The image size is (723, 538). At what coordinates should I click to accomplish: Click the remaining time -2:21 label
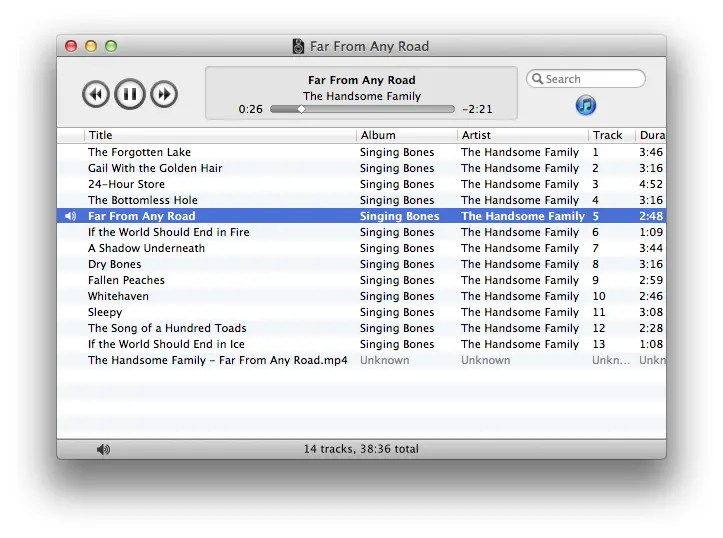point(478,109)
